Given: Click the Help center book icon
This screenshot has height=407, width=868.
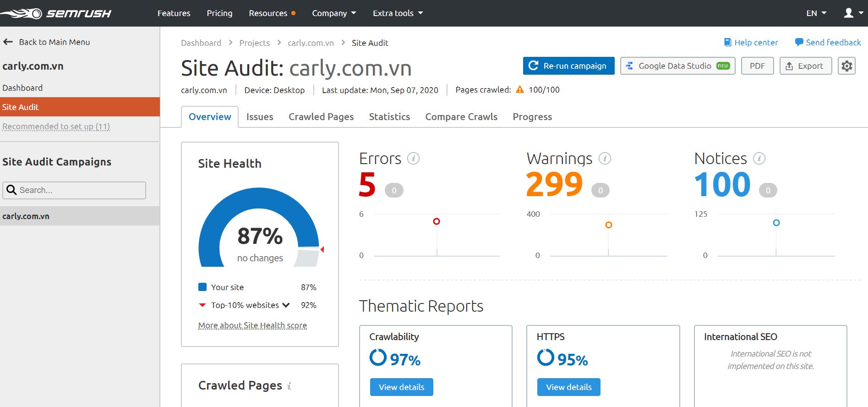Looking at the screenshot, I should pos(727,42).
